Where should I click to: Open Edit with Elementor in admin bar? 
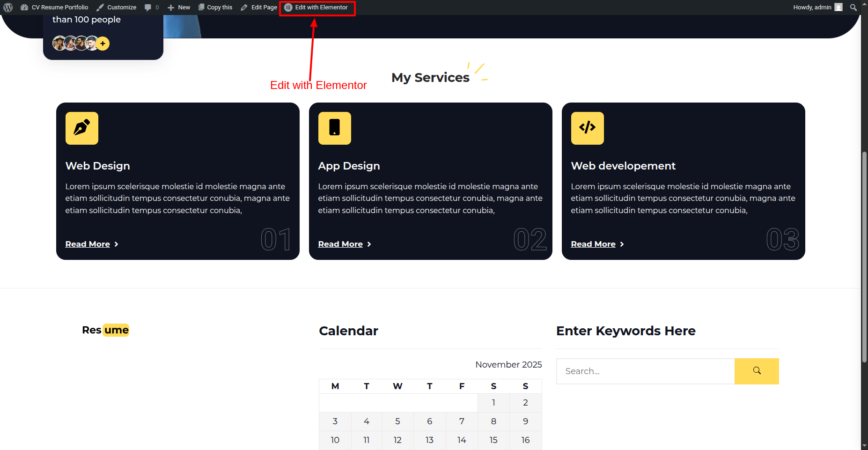click(316, 7)
